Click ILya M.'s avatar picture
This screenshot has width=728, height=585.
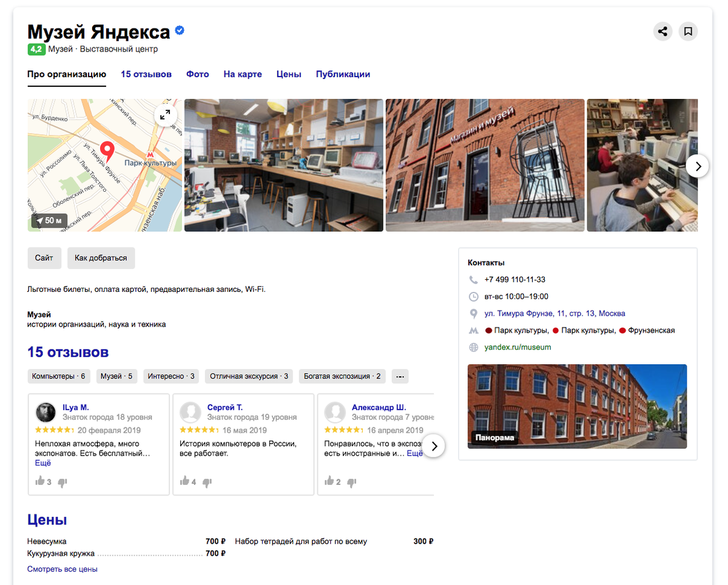tap(46, 412)
